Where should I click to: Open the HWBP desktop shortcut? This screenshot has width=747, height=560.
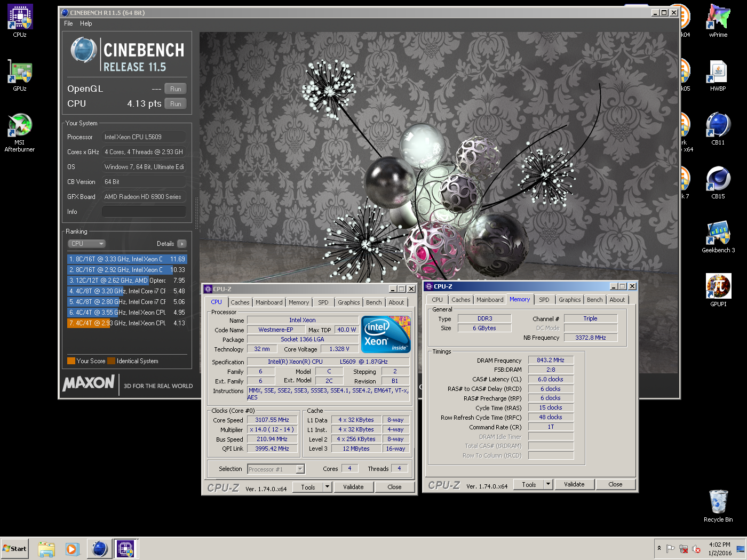[718, 75]
